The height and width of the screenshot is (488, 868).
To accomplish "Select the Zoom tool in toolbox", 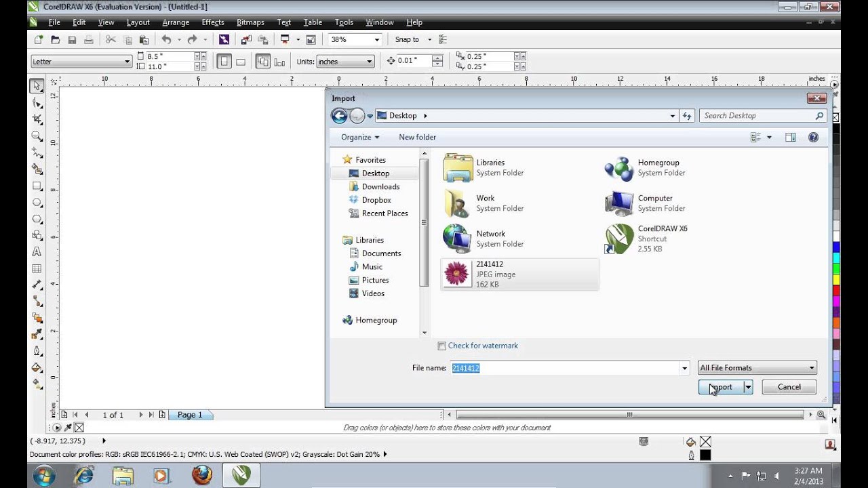I will pyautogui.click(x=37, y=136).
